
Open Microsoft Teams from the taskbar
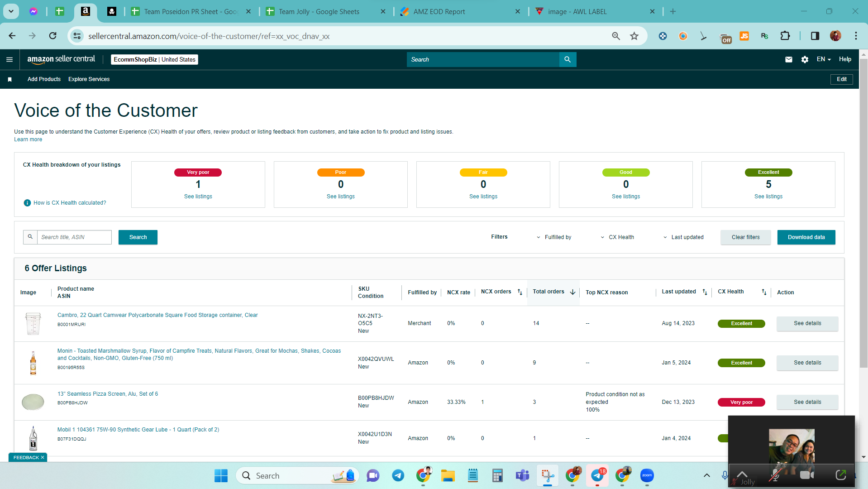pyautogui.click(x=523, y=476)
